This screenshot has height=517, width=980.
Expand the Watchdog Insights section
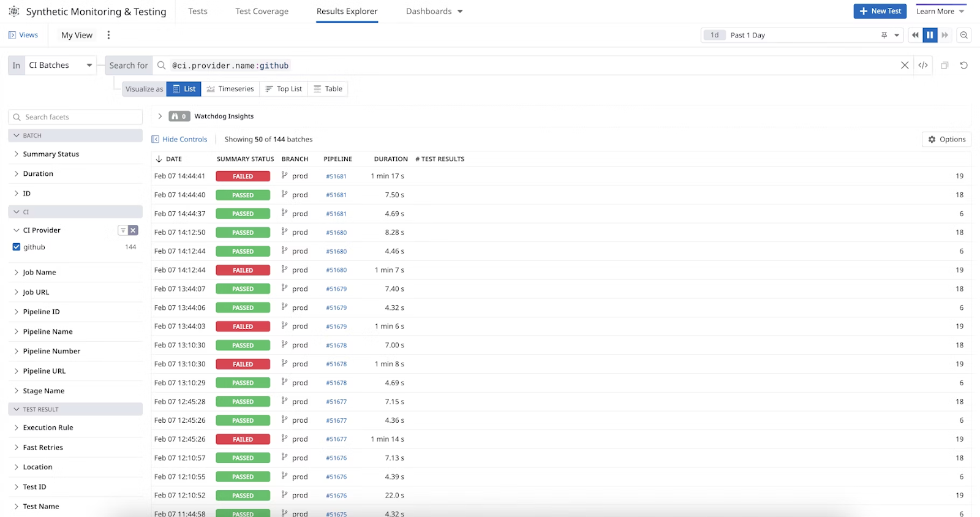(x=160, y=116)
